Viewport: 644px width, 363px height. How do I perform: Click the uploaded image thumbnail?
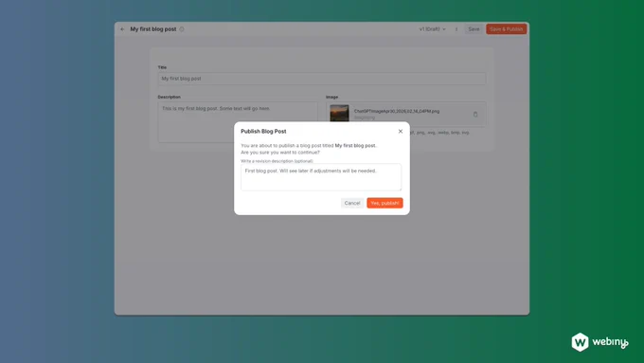339,114
